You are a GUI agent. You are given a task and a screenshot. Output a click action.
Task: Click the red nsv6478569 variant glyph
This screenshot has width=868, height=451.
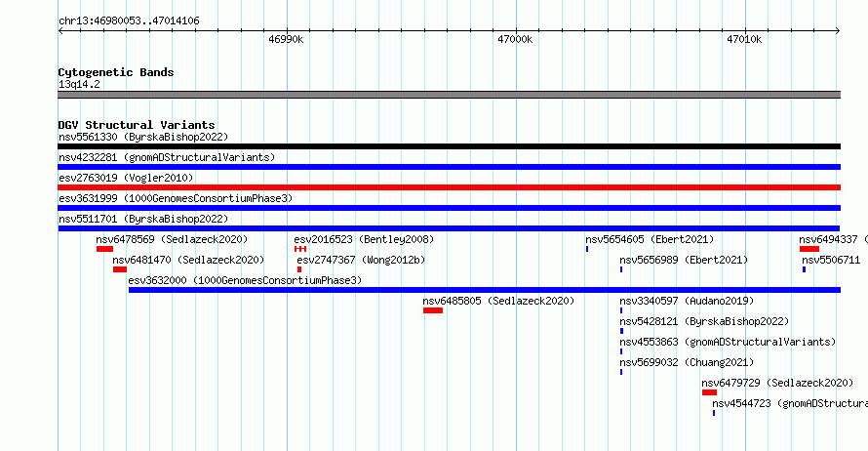pos(104,249)
